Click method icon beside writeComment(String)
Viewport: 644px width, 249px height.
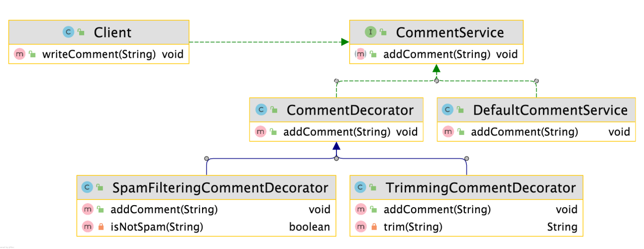click(20, 54)
